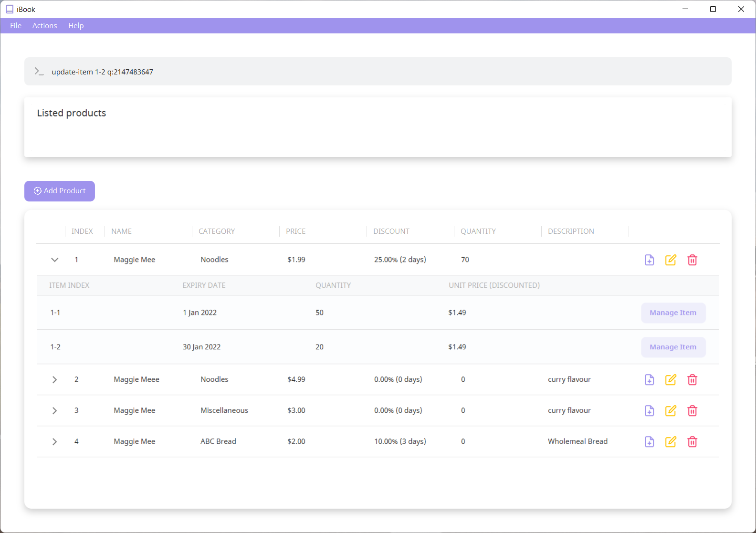
Task: Manage Item for item 1-1
Action: click(x=673, y=313)
